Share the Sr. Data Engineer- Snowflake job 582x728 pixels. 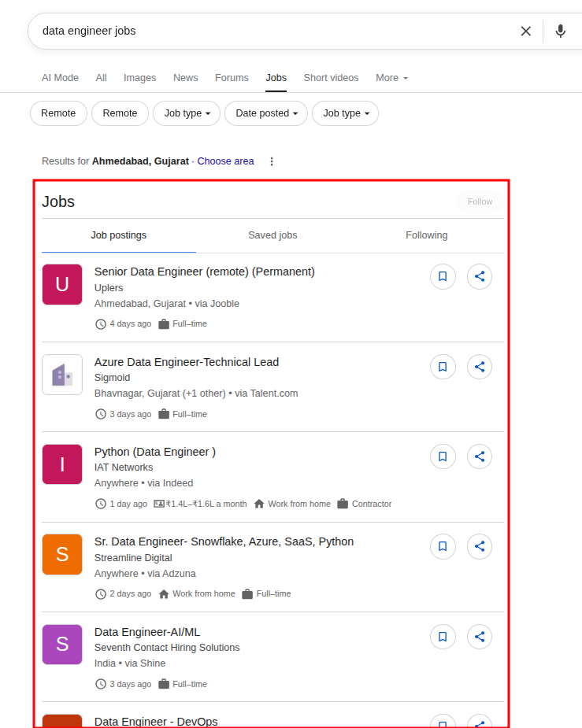[480, 546]
